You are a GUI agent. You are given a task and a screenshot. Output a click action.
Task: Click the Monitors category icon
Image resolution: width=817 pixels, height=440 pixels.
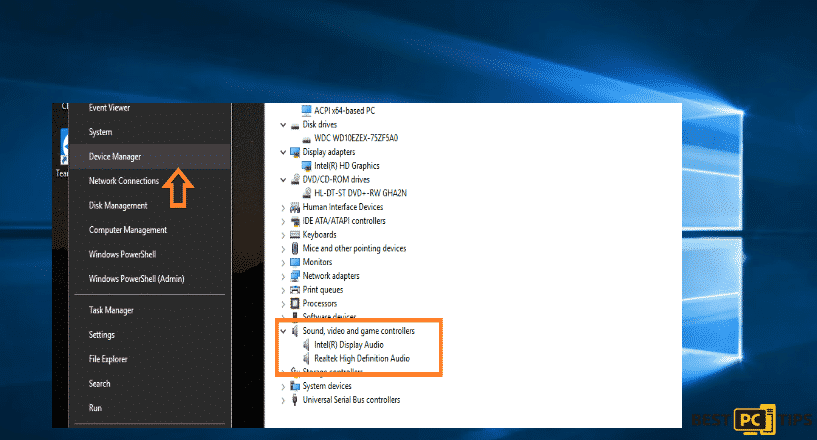click(295, 262)
